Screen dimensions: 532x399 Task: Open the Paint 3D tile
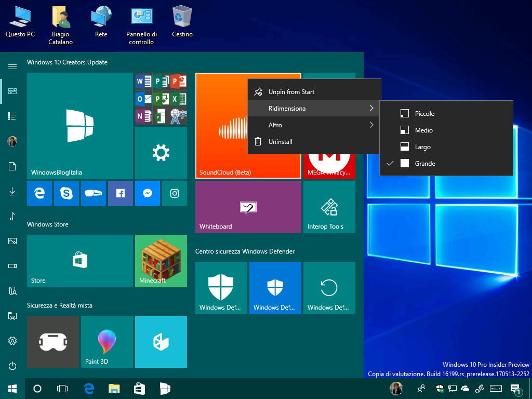[107, 342]
